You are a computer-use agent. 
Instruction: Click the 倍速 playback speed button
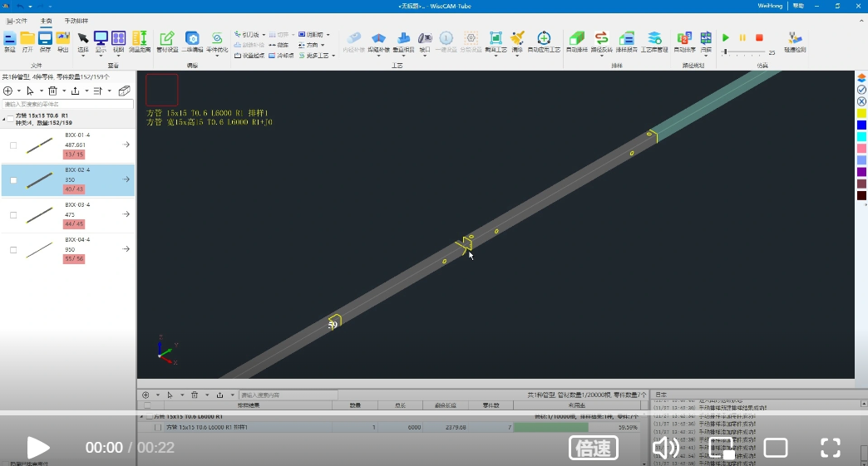pos(593,449)
